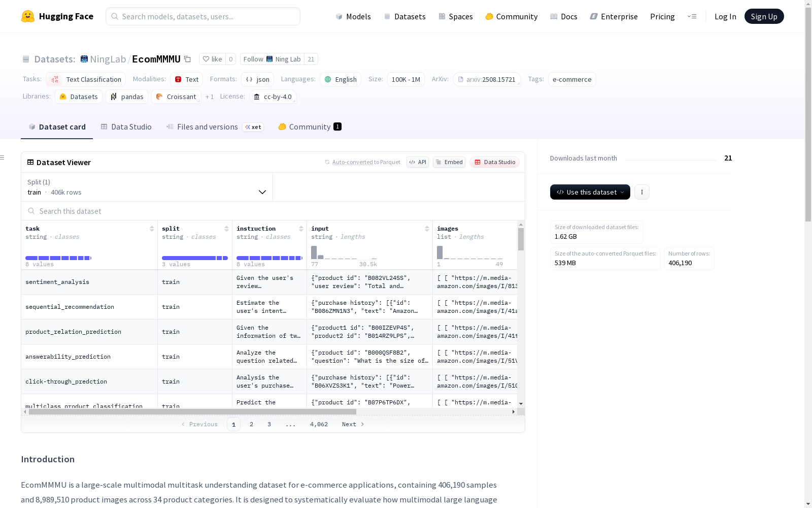Open the Use this dataset dropdown
812x508 pixels.
click(x=590, y=192)
